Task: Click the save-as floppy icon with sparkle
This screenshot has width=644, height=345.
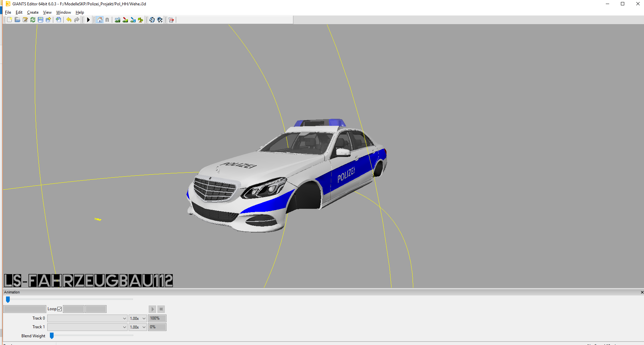Action: point(48,20)
